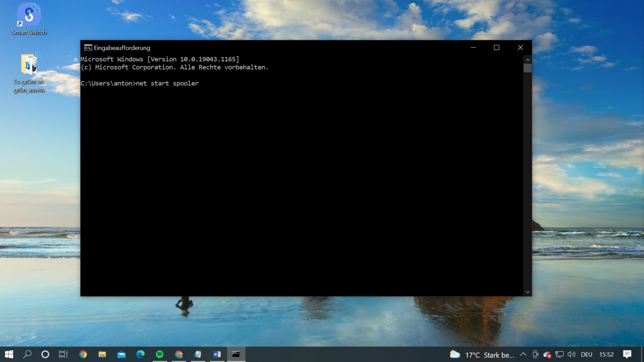
Task: Open the network status tray icon
Action: tap(559, 354)
